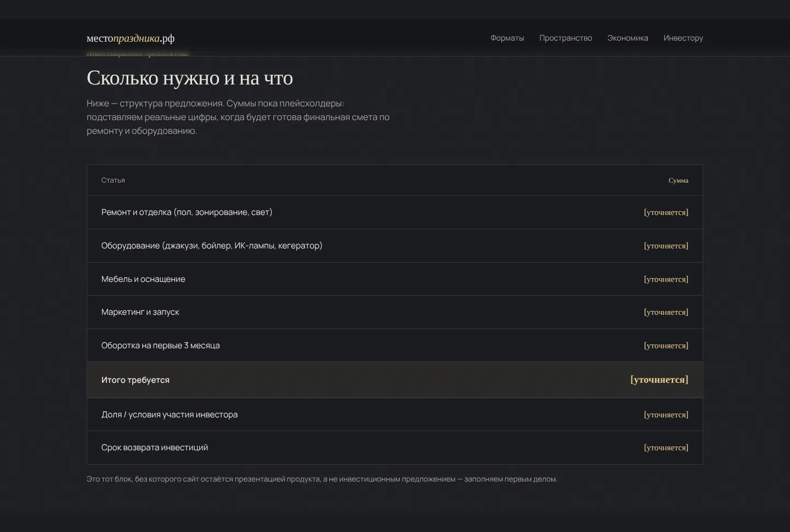The height and width of the screenshot is (532, 790).
Task: Click the [уточняется] value for Оборотка
Action: click(666, 346)
